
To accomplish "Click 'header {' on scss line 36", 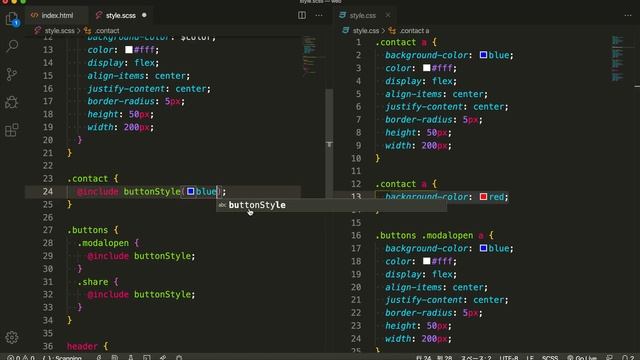I will point(87,347).
